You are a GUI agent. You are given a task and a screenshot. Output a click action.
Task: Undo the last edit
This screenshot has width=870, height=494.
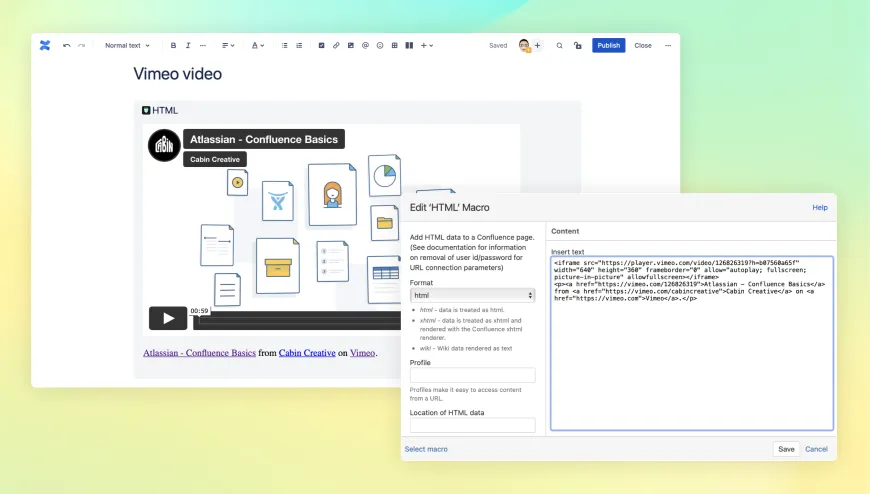pos(67,45)
